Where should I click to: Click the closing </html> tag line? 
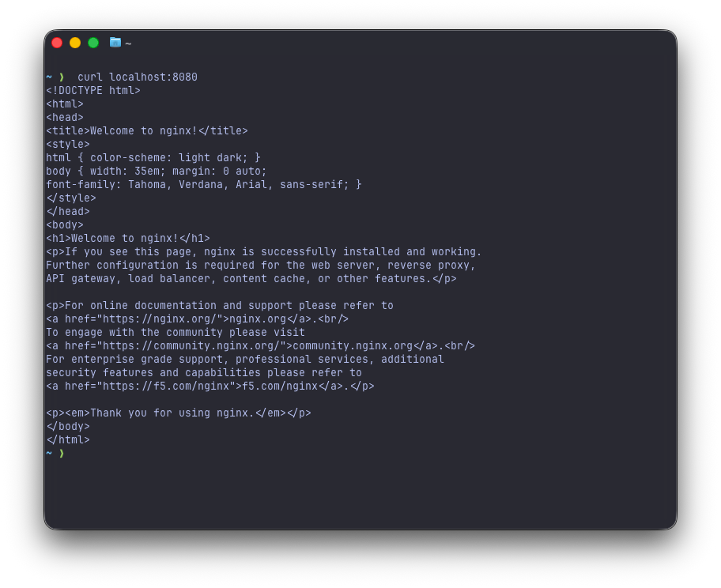[x=68, y=440]
